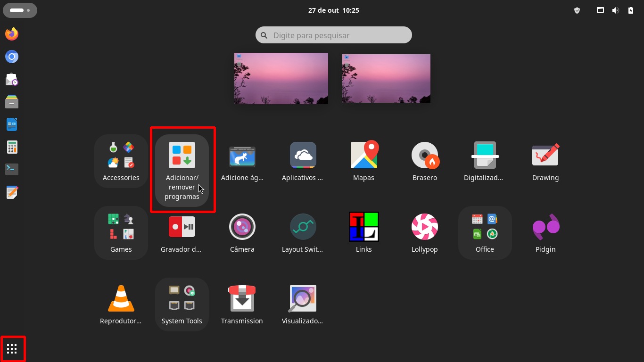This screenshot has width=644, height=362.
Task: Click the Activities pill in top bar
Action: (x=20, y=10)
